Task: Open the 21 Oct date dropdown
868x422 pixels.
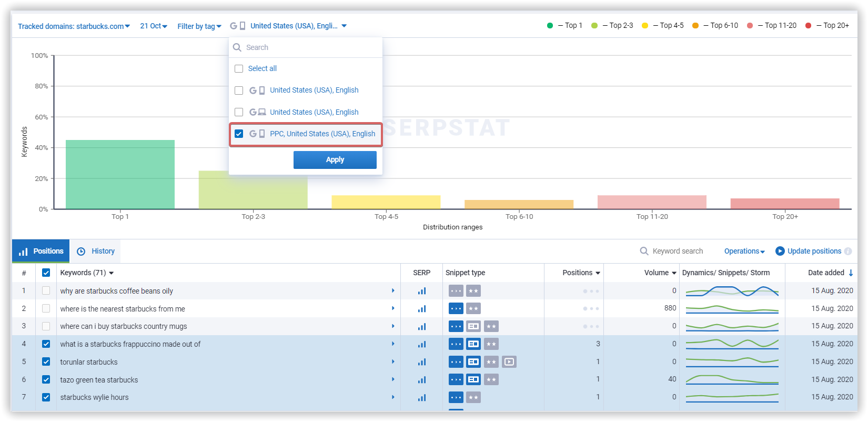Action: point(154,26)
